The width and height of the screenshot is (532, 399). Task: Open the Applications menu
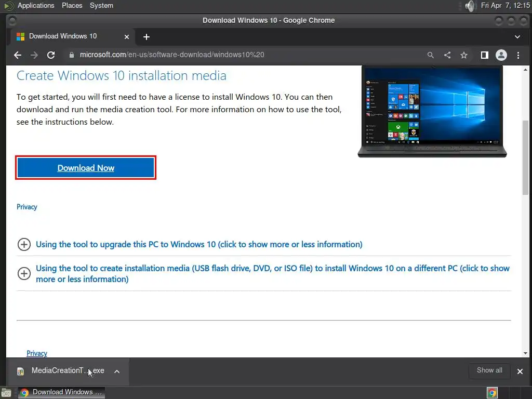[x=36, y=5]
